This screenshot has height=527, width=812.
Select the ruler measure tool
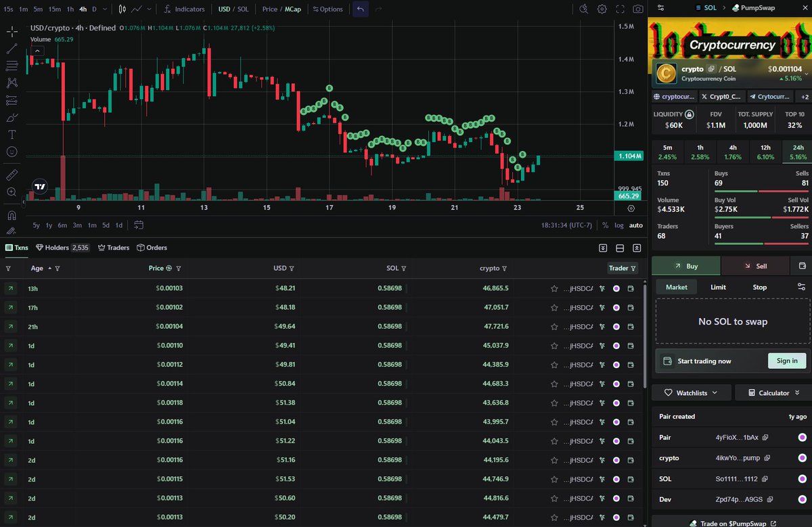12,175
